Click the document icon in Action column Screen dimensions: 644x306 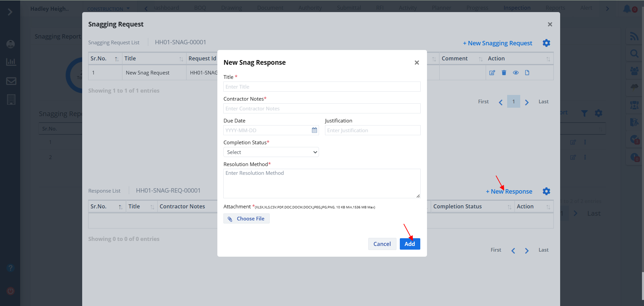click(527, 73)
